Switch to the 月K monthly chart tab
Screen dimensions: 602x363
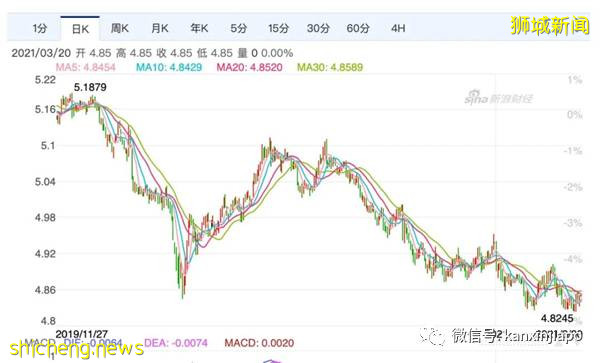point(160,28)
